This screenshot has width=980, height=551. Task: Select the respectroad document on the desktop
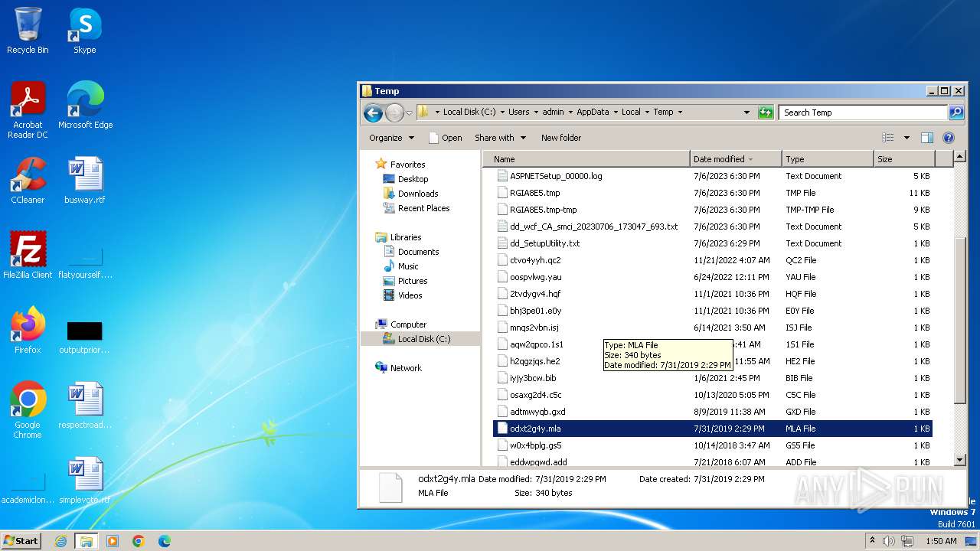point(85,406)
